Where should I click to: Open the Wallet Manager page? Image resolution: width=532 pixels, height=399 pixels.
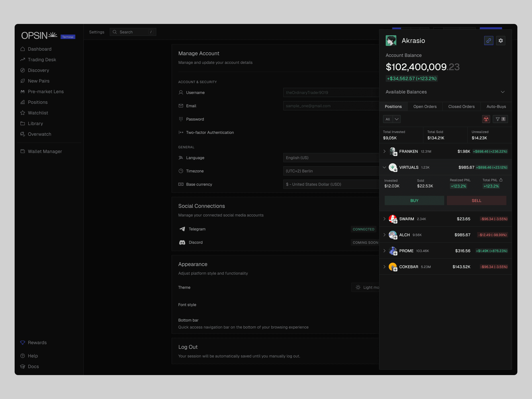45,152
